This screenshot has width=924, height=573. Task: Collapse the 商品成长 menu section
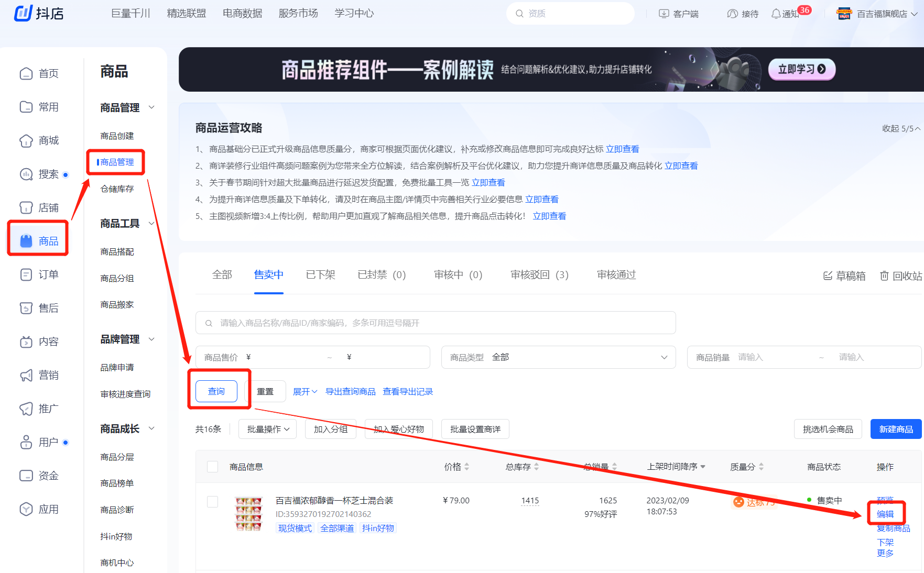[151, 428]
